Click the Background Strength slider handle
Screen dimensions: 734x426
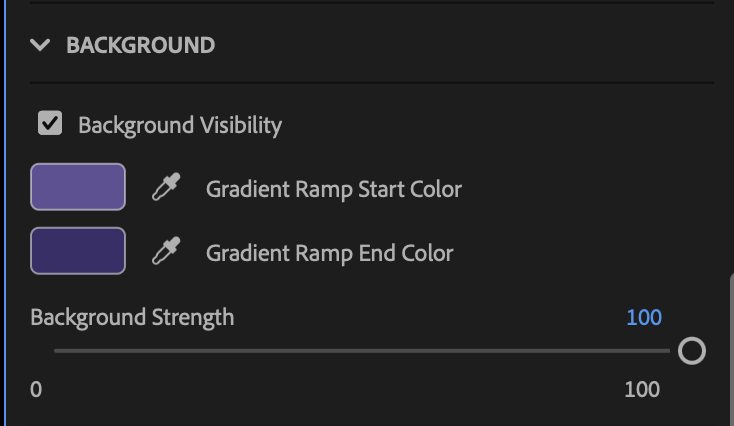pos(691,351)
